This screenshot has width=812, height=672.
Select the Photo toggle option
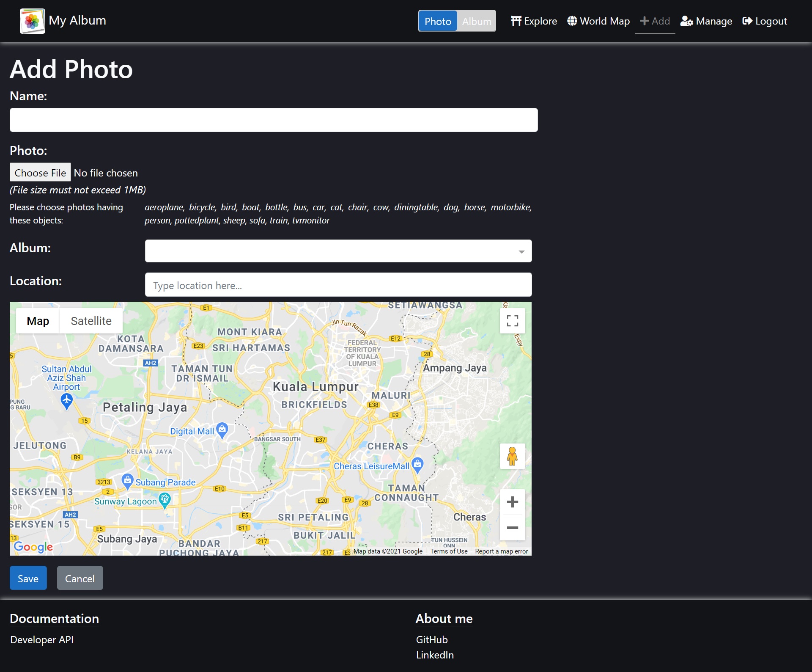pos(438,21)
